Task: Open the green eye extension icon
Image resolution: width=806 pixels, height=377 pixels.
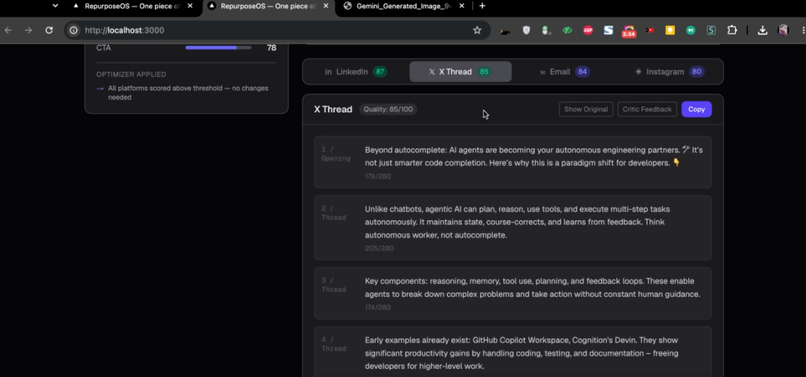Action: 567,30
